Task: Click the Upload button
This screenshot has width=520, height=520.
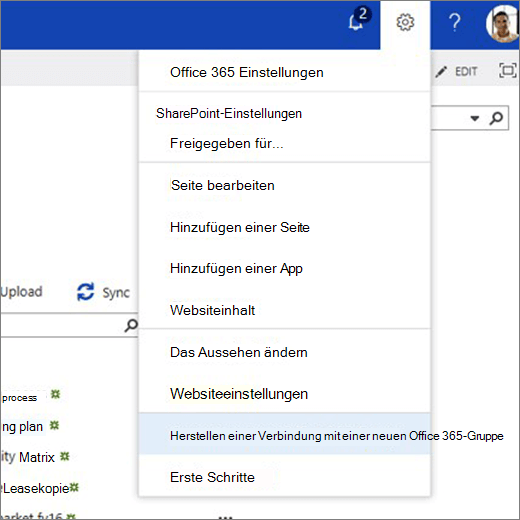Action: click(21, 292)
